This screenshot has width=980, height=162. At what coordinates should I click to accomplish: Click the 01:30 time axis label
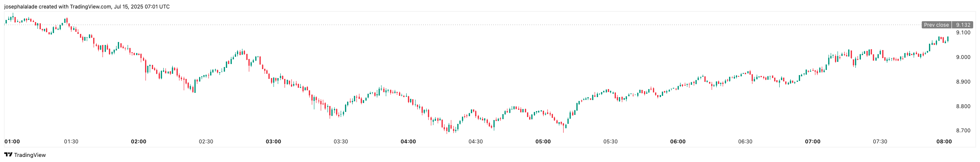point(71,141)
